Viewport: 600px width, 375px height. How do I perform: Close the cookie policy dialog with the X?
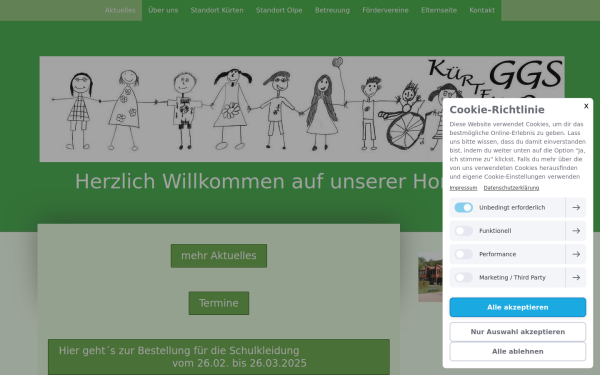point(586,106)
